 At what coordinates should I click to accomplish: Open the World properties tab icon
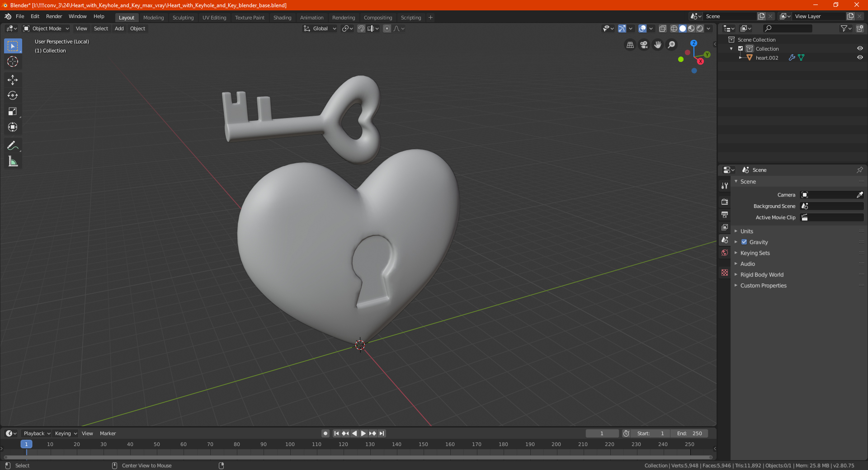(725, 253)
